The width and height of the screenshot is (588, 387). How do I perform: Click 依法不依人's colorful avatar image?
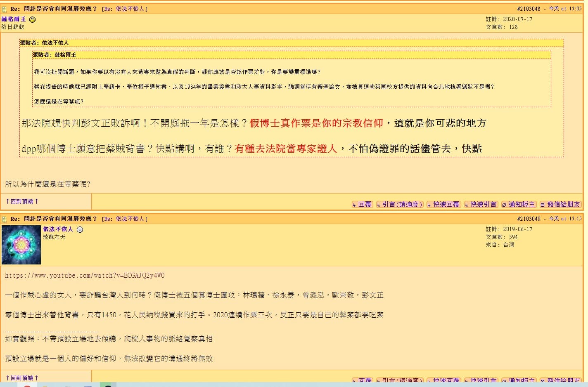point(21,244)
